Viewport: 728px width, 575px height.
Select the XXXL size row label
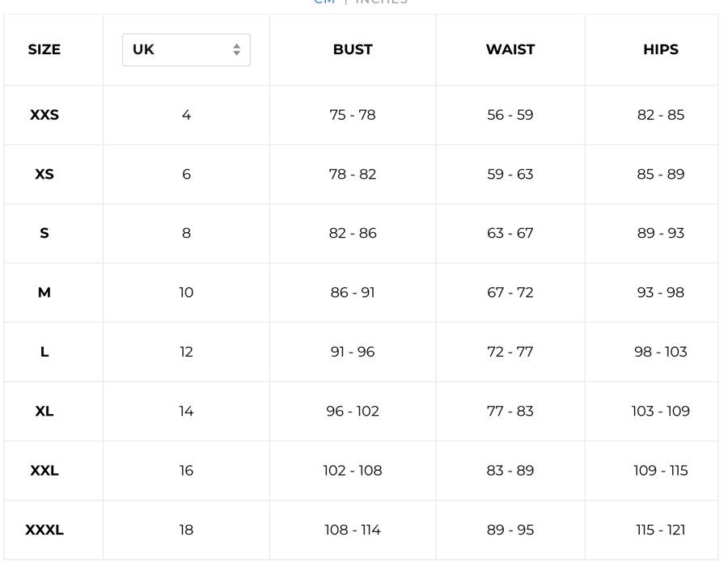coord(44,530)
